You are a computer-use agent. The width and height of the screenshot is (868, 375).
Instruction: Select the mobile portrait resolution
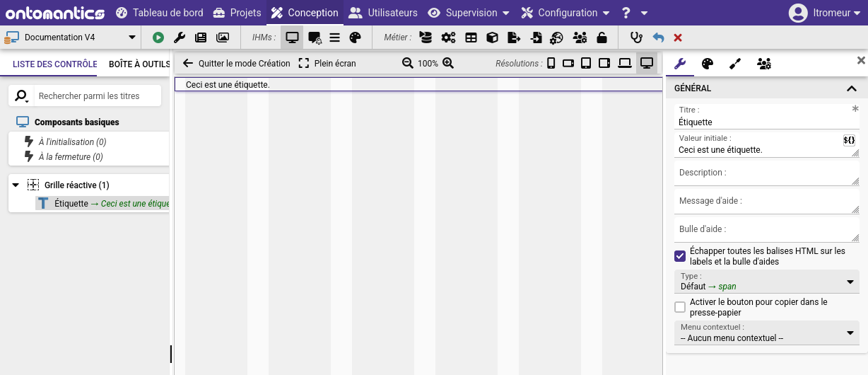pos(551,63)
